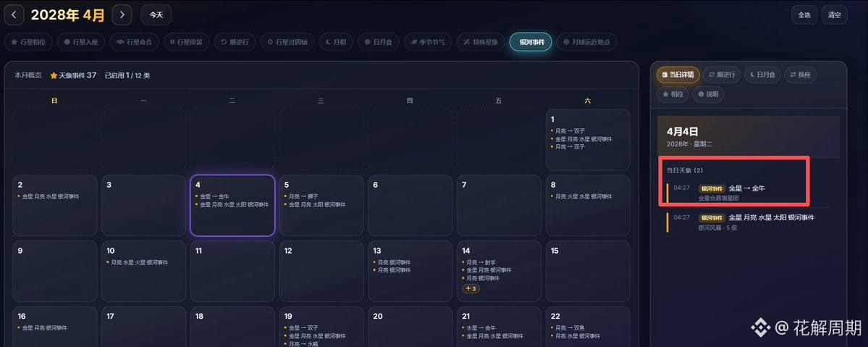Click 月亮 → 狮子 event on day 5
Viewport: 868px width, 347px height.
(x=301, y=196)
